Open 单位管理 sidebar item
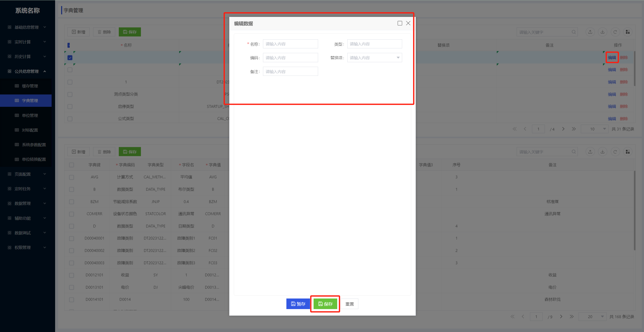The height and width of the screenshot is (332, 644). (x=26, y=115)
